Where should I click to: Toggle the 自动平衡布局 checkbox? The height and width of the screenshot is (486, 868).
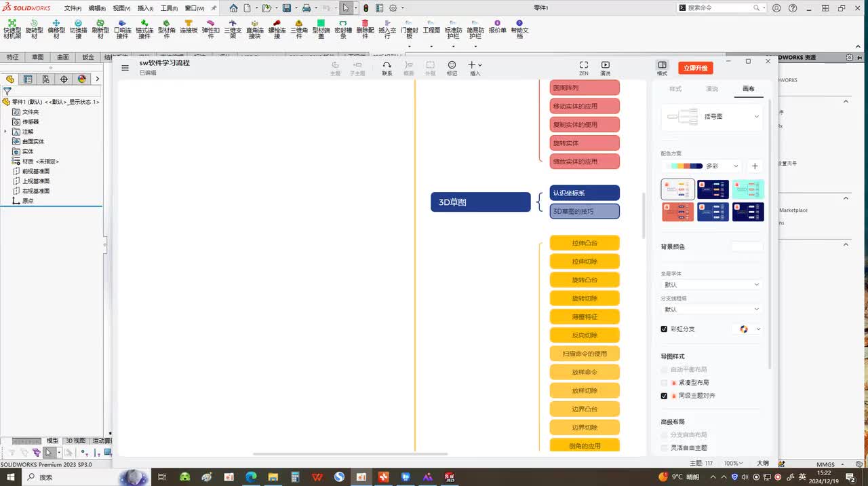click(664, 370)
